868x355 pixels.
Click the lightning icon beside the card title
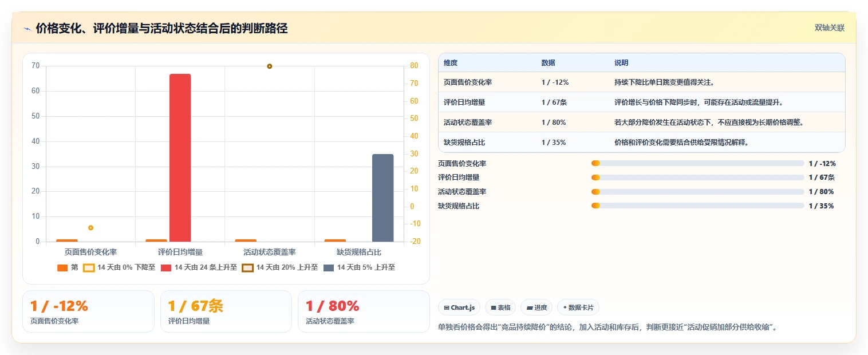(x=27, y=28)
